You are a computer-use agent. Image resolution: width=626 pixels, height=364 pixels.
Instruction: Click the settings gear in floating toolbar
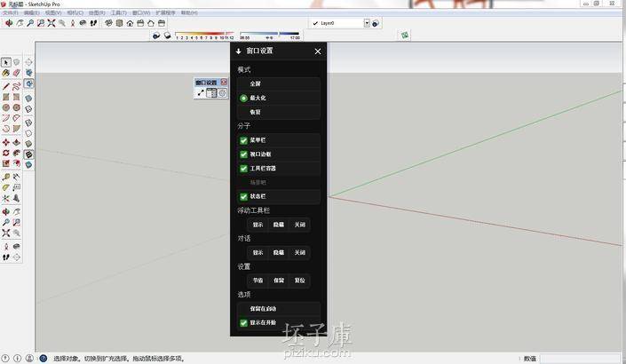(x=222, y=93)
